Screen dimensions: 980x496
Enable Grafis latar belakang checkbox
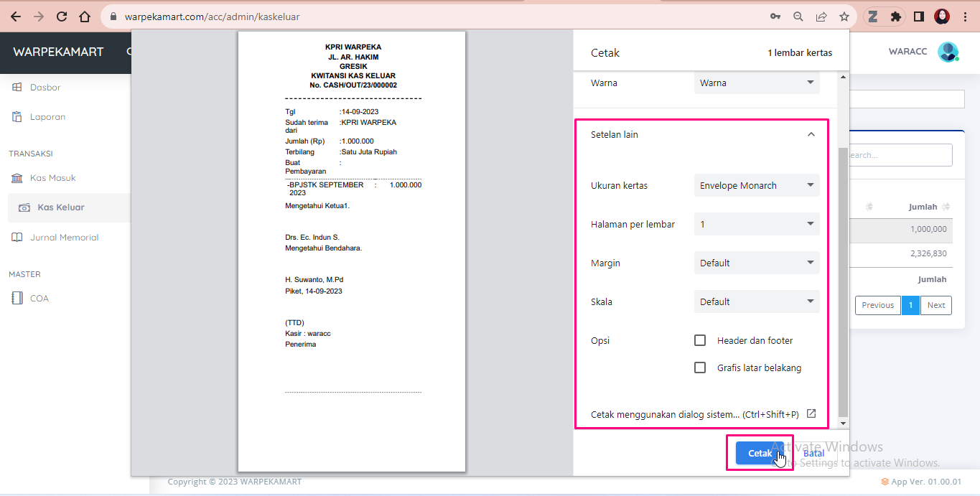[700, 368]
